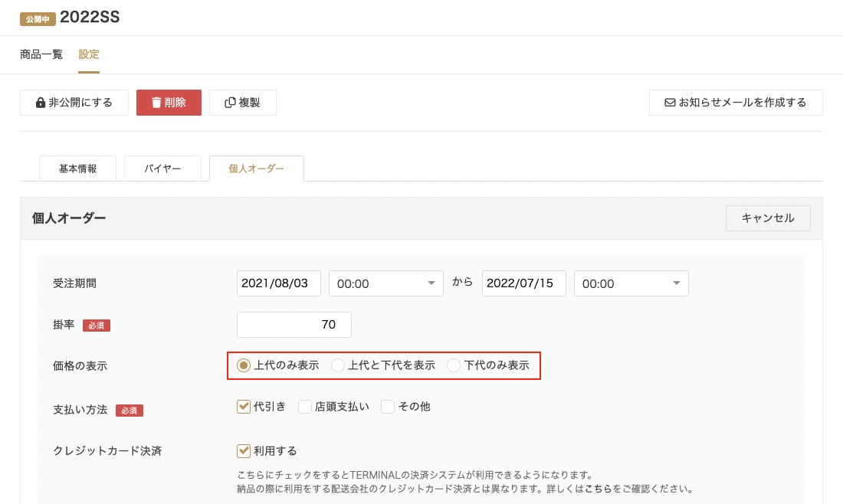The image size is (843, 504).
Task: Click the envelope icon on お知らせメールを作成する button
Action: pos(671,102)
